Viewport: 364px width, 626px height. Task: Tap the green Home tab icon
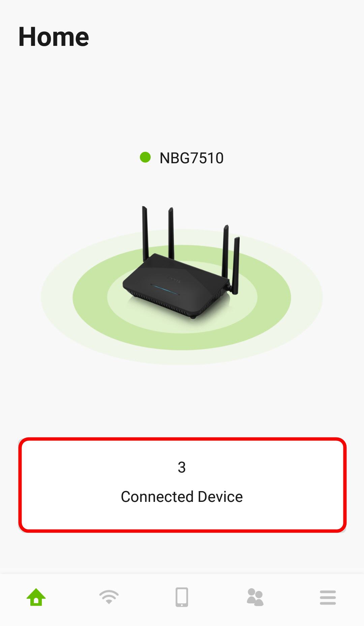[36, 597]
